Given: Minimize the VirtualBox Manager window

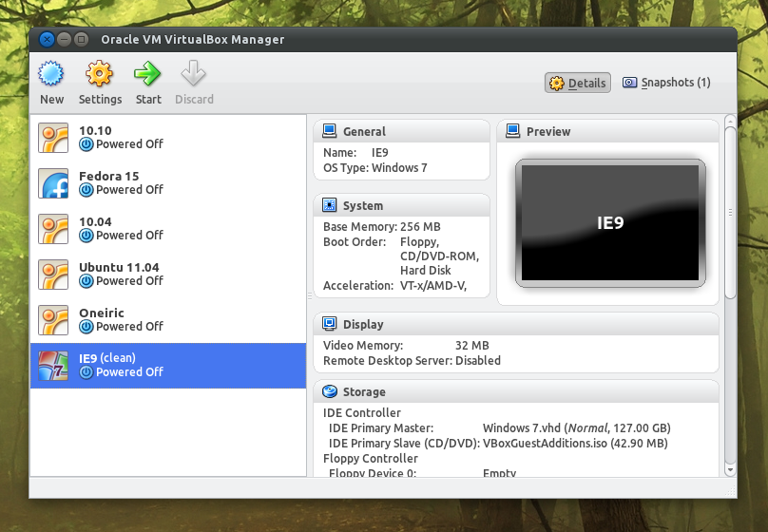Looking at the screenshot, I should pos(65,39).
